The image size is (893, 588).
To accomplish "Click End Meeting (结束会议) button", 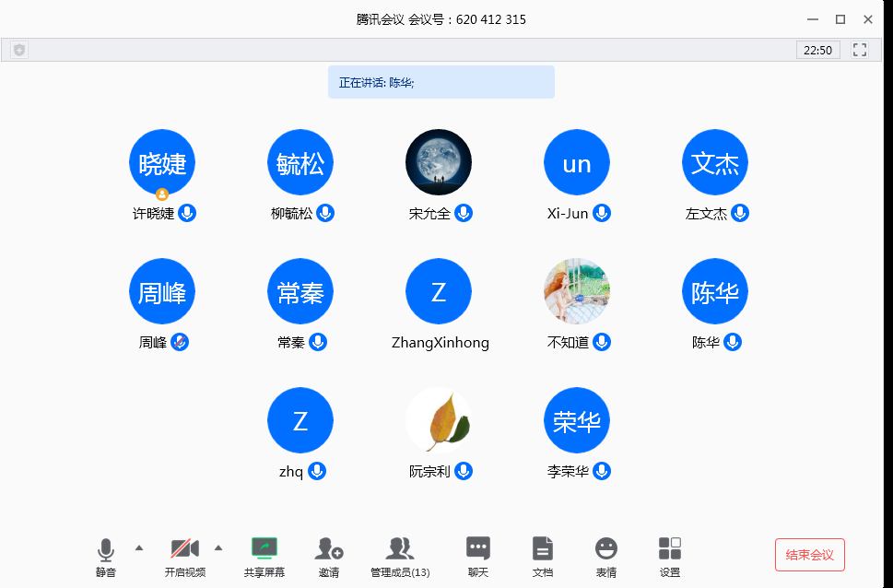I will tap(809, 555).
